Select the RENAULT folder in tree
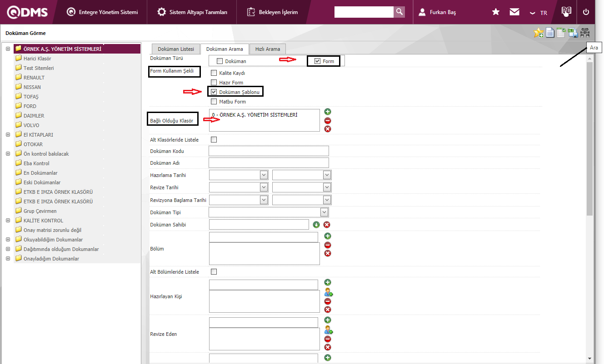 coord(34,78)
